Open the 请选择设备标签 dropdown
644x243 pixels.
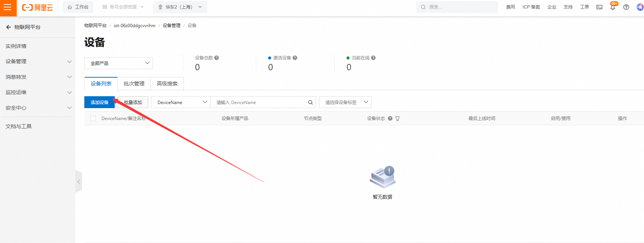[x=345, y=103]
